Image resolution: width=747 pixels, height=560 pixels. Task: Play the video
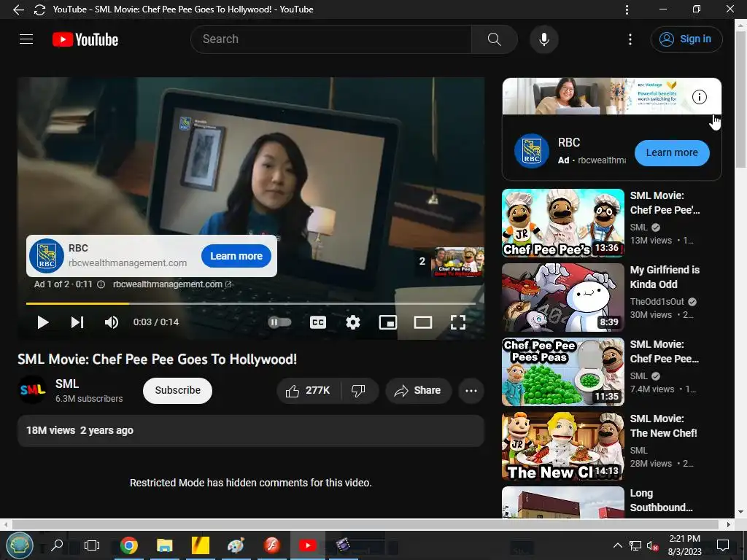click(43, 322)
